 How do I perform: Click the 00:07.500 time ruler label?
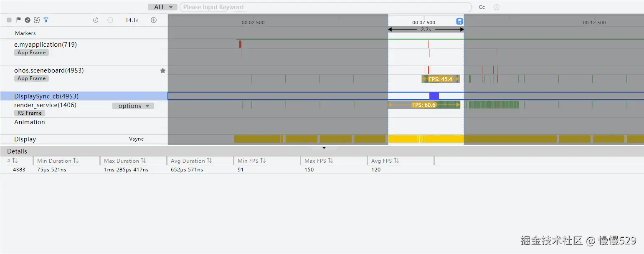[x=423, y=23]
